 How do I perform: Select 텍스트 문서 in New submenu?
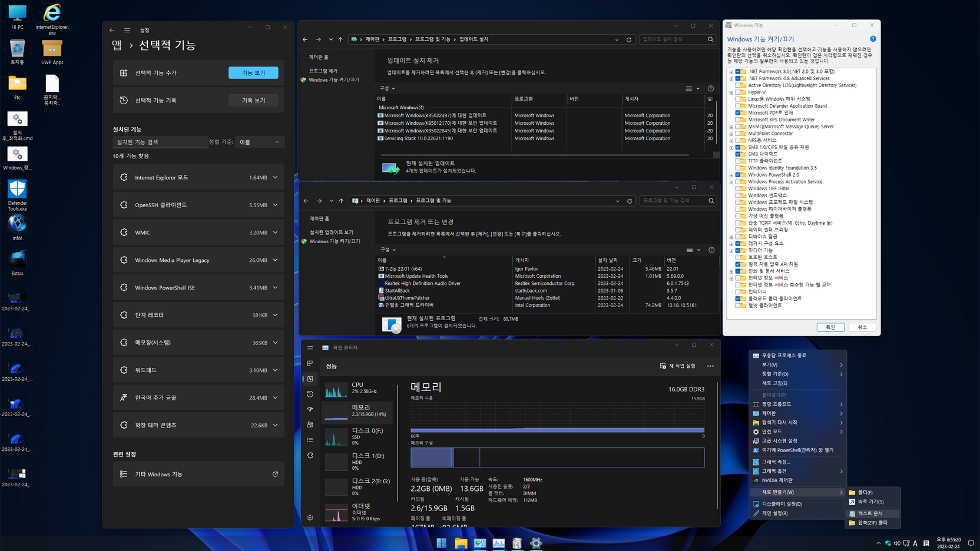(873, 513)
